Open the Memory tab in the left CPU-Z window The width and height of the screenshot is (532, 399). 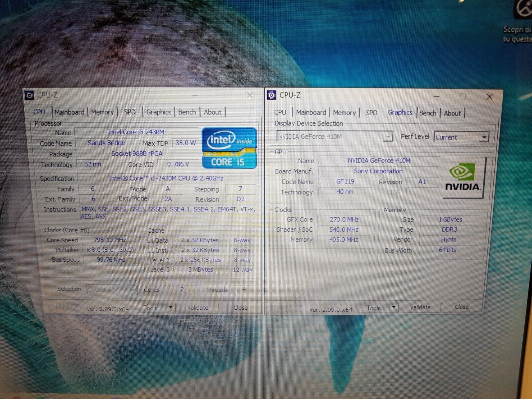[x=102, y=112]
